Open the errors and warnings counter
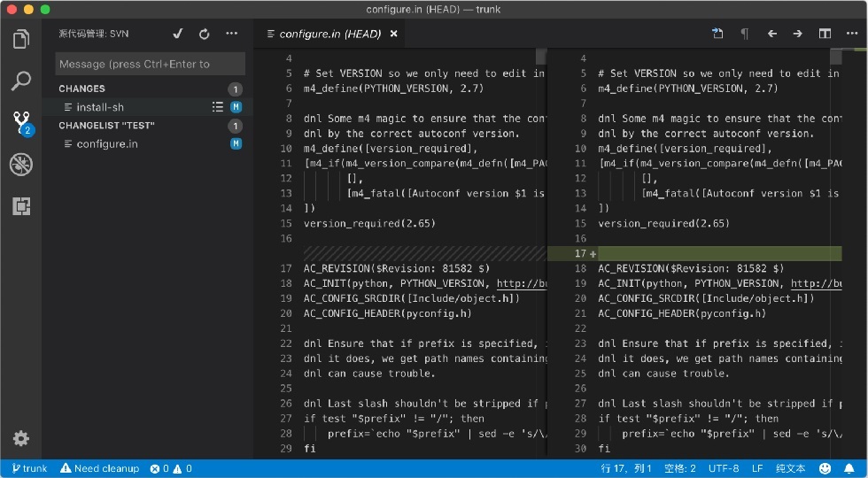 (171, 468)
